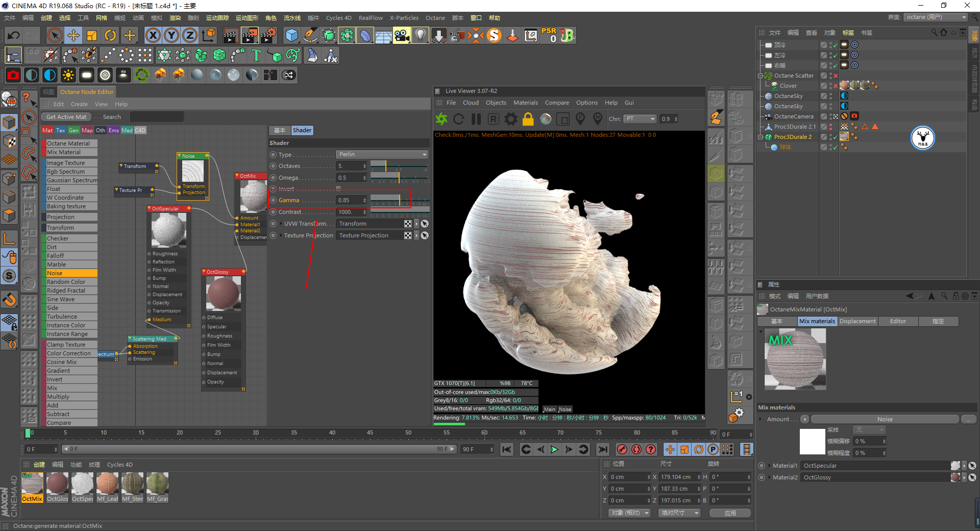980x531 pixels.
Task: Open the Chn PT kernel dropdown
Action: pyautogui.click(x=640, y=119)
